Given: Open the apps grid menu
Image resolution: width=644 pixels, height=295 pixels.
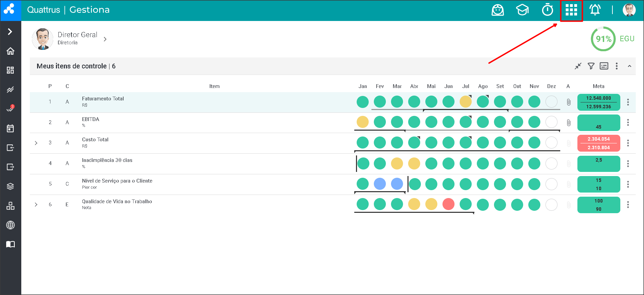Looking at the screenshot, I should pyautogui.click(x=571, y=10).
